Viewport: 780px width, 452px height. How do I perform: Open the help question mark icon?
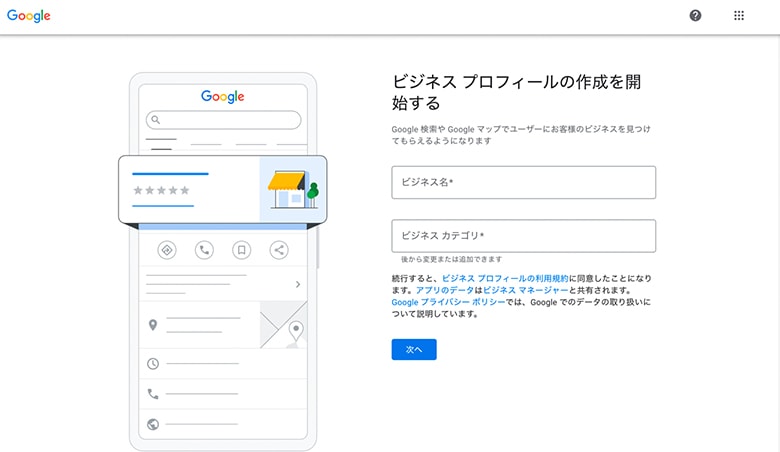coord(696,16)
